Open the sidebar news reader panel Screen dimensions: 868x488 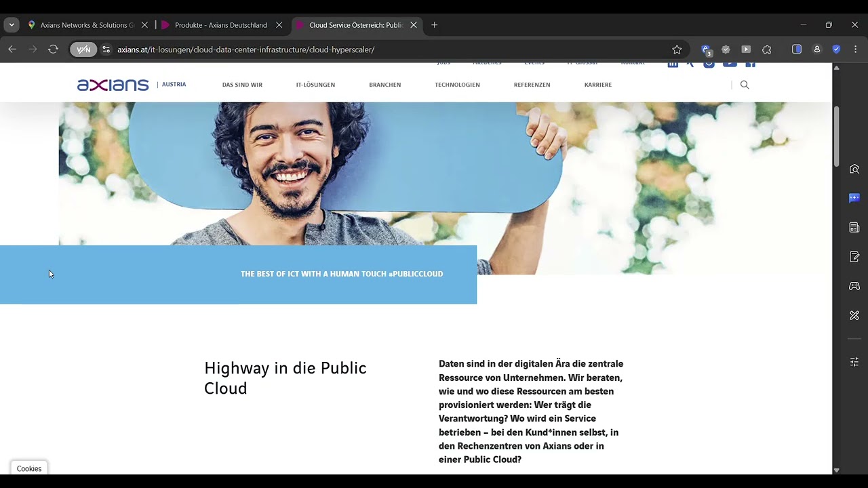click(x=854, y=228)
